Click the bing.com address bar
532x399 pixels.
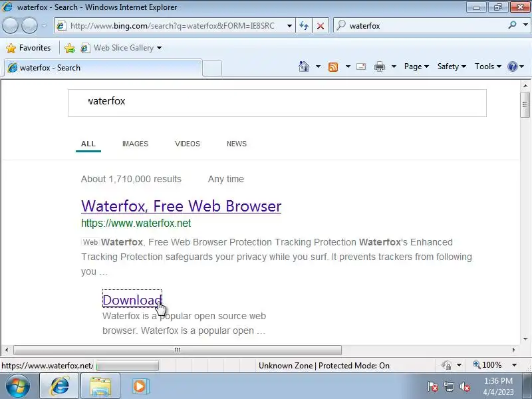172,26
